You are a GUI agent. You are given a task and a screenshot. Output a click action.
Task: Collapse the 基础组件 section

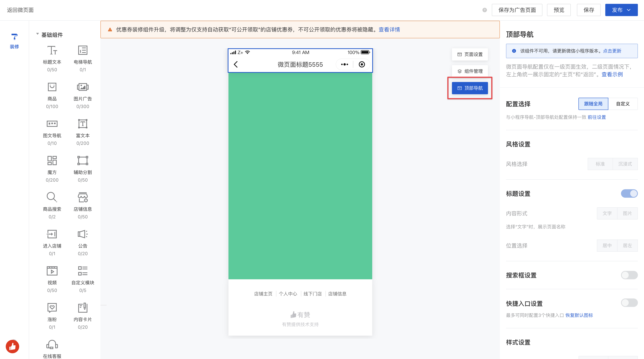(38, 34)
